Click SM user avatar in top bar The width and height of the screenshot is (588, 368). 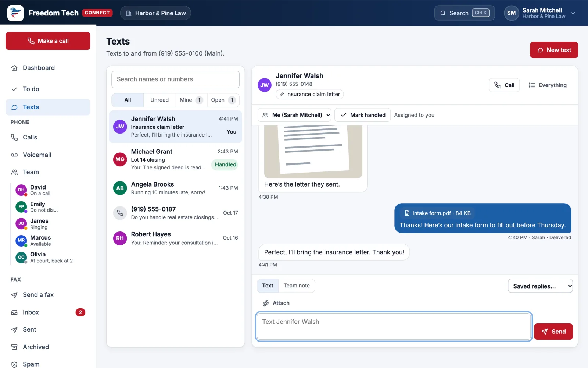511,13
